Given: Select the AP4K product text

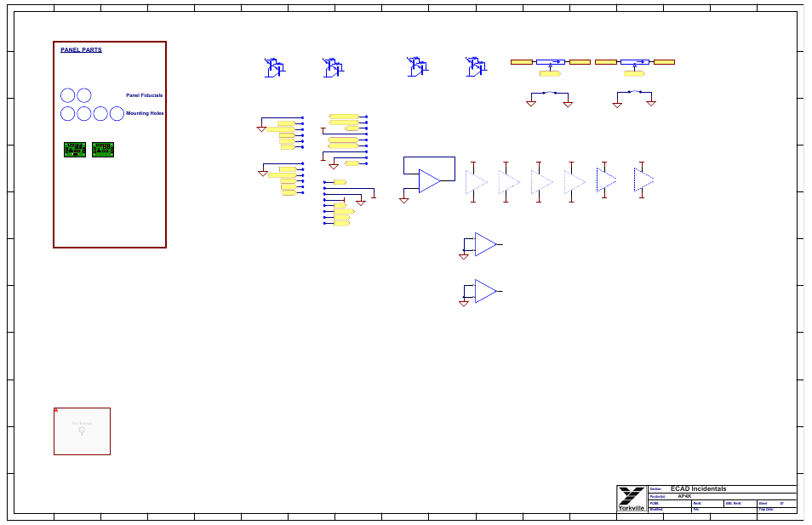Looking at the screenshot, I should (x=684, y=496).
